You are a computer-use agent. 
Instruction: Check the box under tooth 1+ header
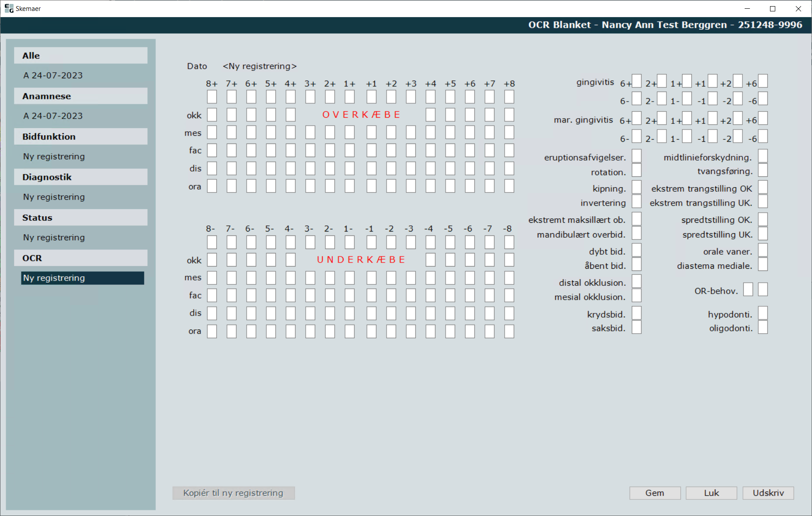click(350, 97)
